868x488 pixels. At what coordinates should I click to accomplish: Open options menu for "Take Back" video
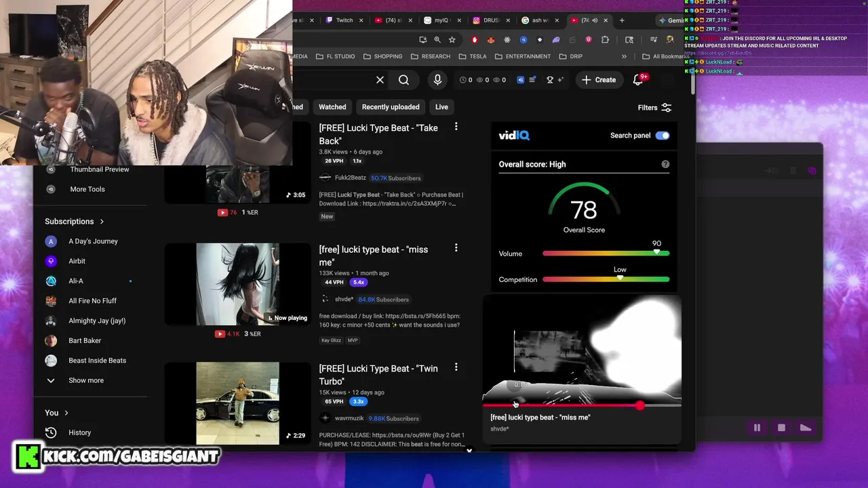click(x=456, y=127)
